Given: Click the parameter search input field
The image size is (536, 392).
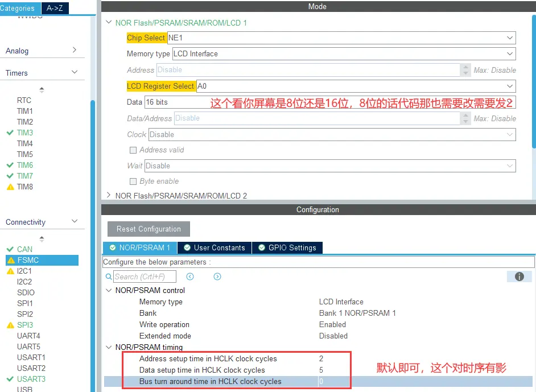Looking at the screenshot, I should (145, 277).
